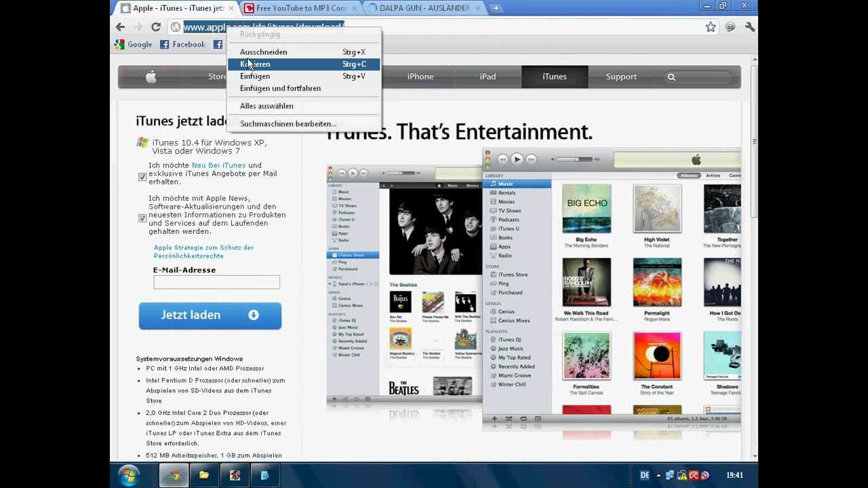Open the iPad section in Apple nav
Viewport: 868px width, 488px height.
tap(488, 77)
